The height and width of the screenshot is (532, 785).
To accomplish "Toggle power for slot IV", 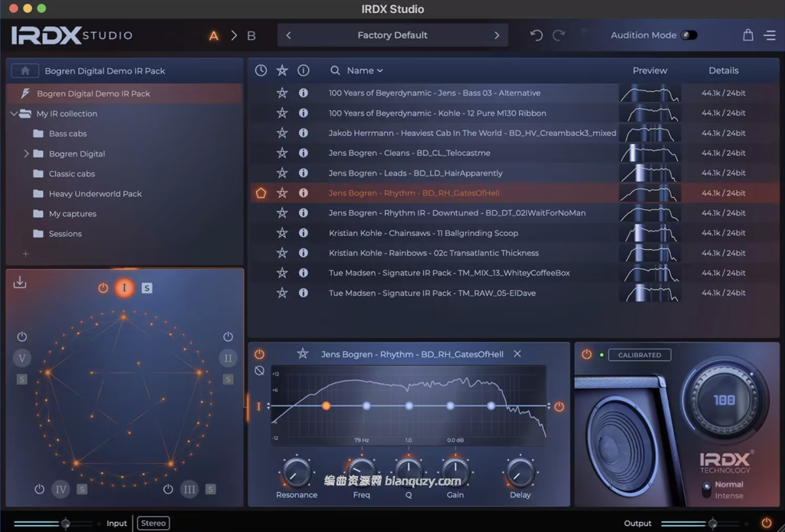I will (x=40, y=489).
